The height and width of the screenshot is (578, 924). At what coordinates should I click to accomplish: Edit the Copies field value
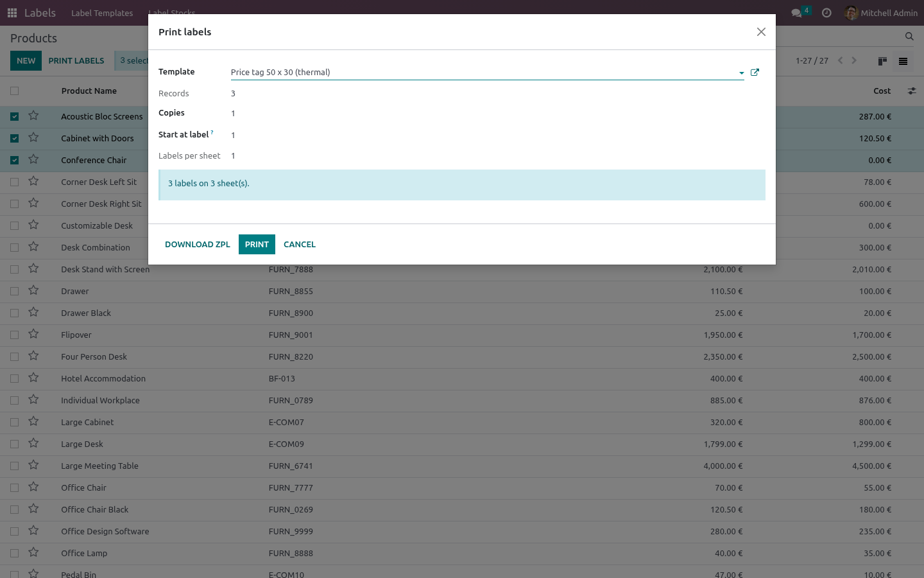498,114
